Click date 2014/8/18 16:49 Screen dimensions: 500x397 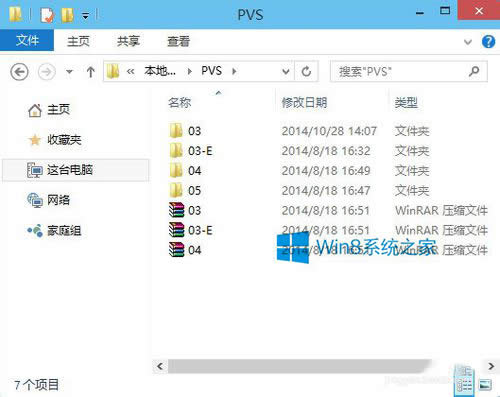[326, 171]
